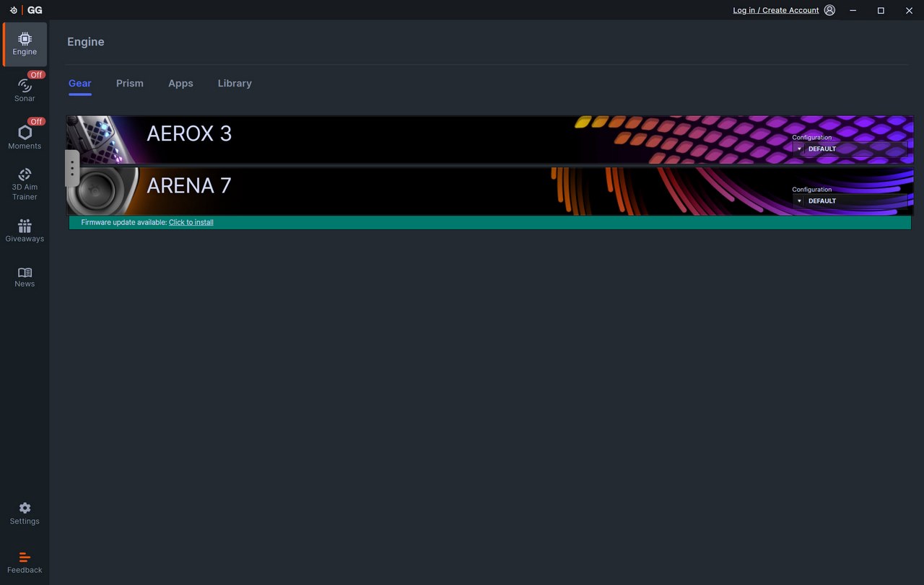Open the Aerox 3 device banner
This screenshot has height=585, width=924.
coord(361,139)
